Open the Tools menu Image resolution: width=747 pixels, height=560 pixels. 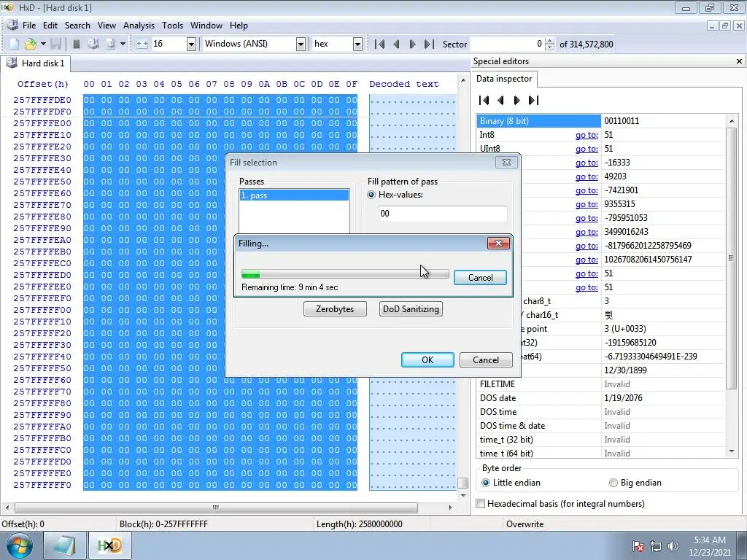click(x=172, y=26)
